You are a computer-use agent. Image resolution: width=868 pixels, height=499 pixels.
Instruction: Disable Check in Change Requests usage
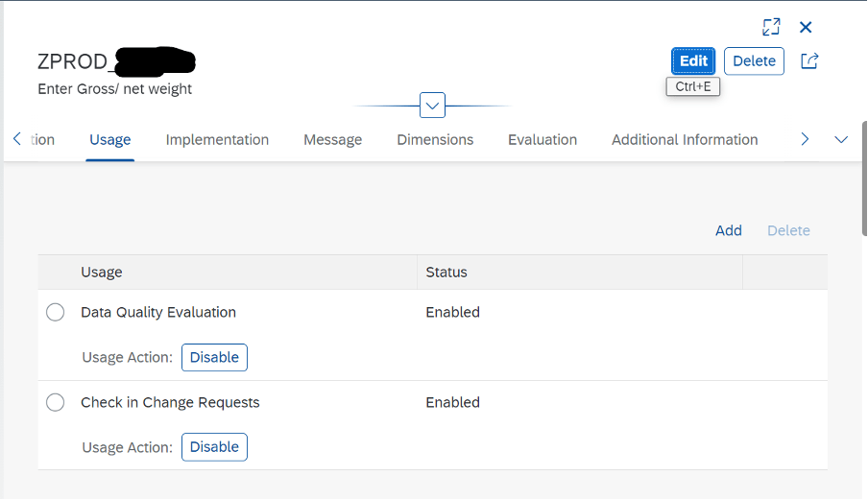click(214, 447)
